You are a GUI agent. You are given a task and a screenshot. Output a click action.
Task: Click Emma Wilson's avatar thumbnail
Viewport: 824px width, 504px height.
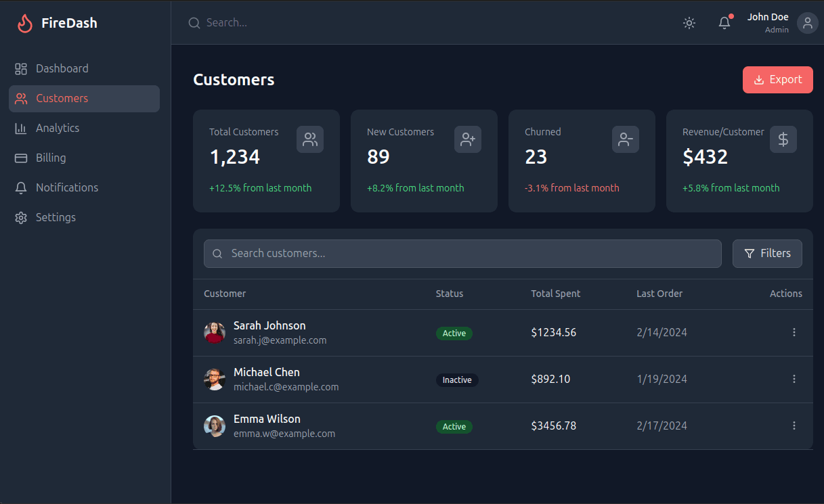pos(215,426)
